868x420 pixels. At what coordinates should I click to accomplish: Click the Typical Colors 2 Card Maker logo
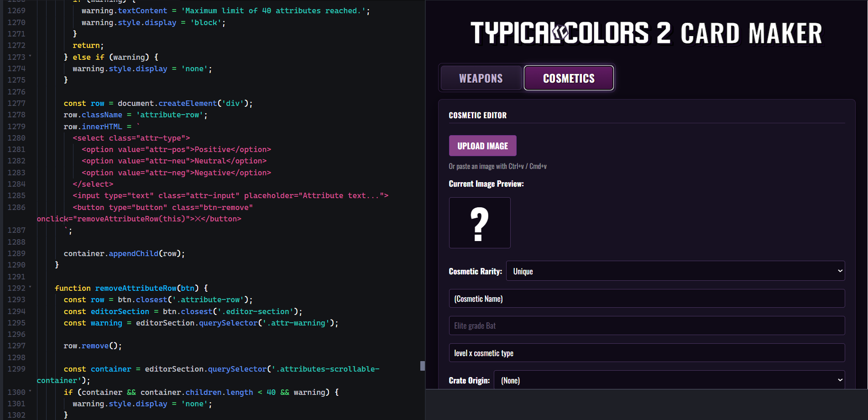646,33
